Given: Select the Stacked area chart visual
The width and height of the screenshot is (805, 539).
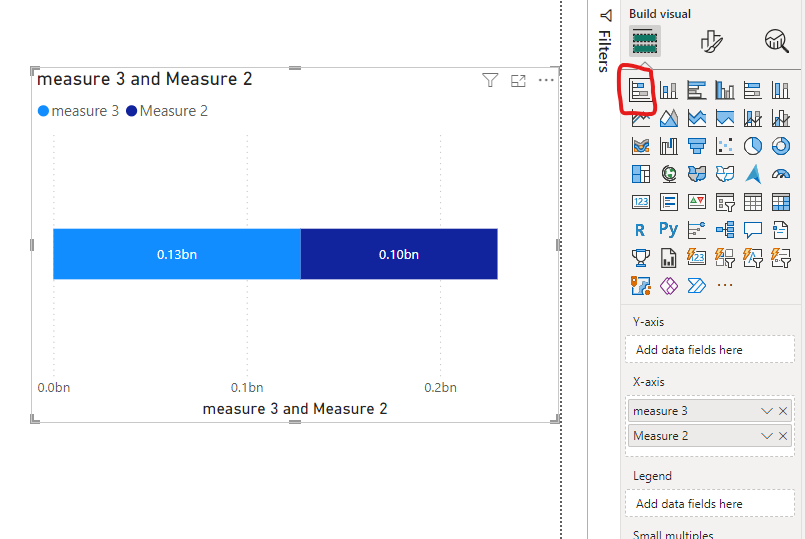Looking at the screenshot, I should 697,119.
